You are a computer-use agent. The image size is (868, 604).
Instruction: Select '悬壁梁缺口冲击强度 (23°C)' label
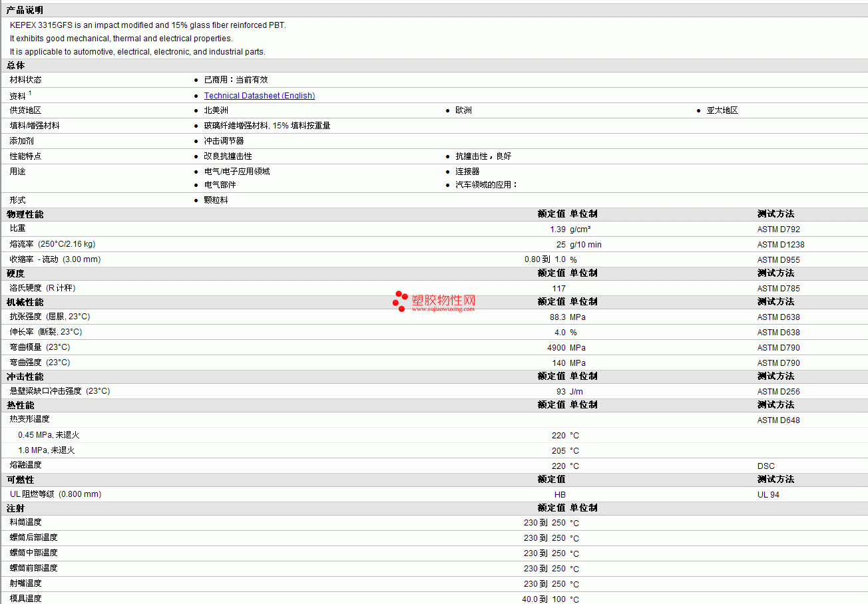tap(60, 391)
